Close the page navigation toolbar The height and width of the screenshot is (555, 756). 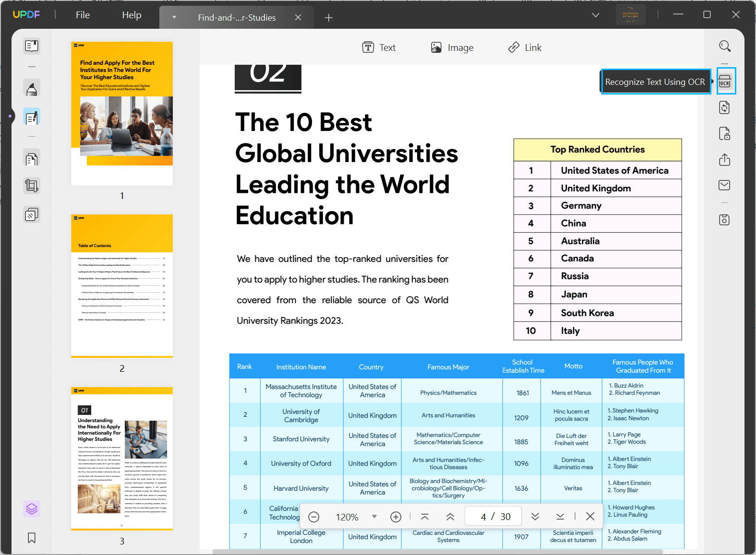[590, 517]
